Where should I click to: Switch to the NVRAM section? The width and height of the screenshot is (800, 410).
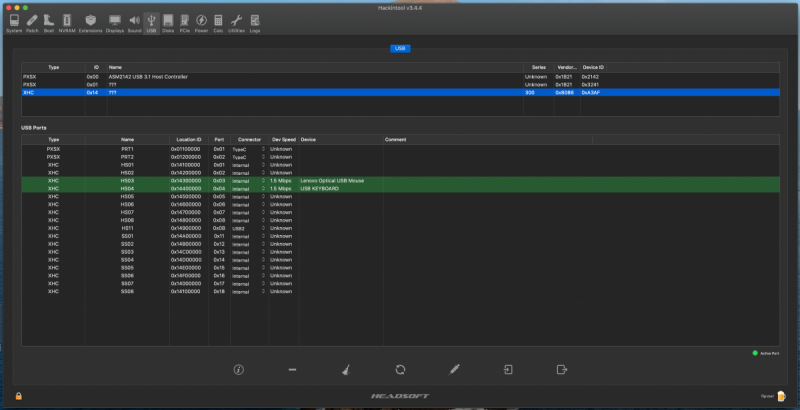(x=67, y=23)
